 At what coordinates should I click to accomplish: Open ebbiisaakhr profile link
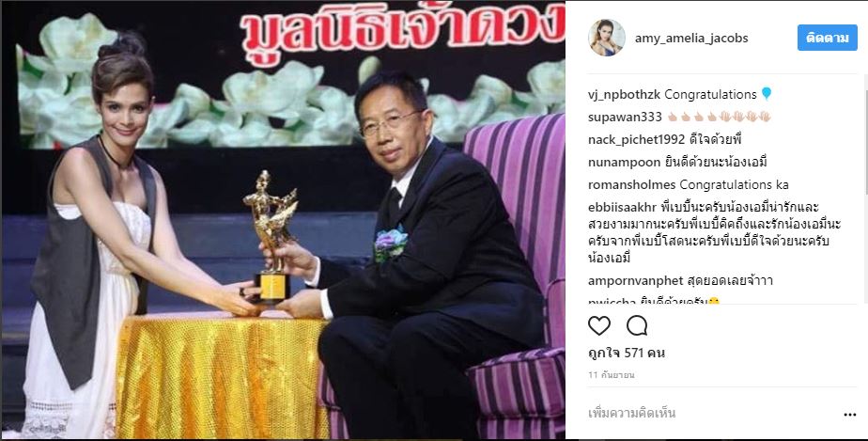tap(622, 207)
